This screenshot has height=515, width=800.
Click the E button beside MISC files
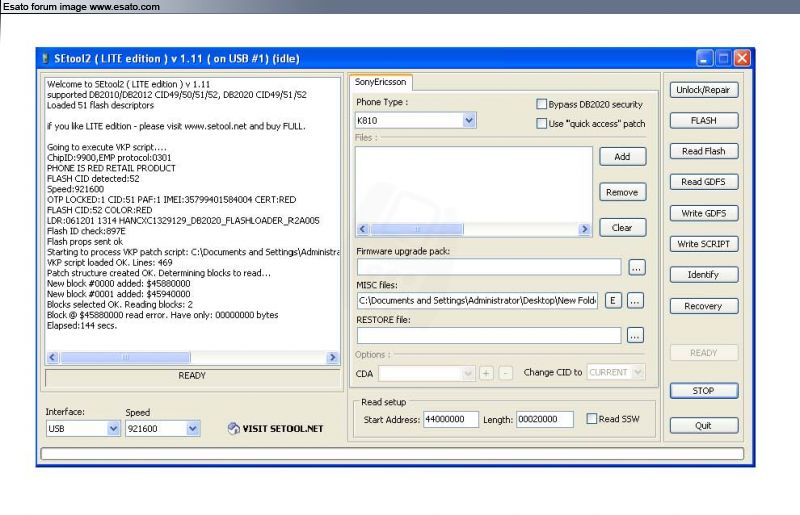pyautogui.click(x=613, y=301)
